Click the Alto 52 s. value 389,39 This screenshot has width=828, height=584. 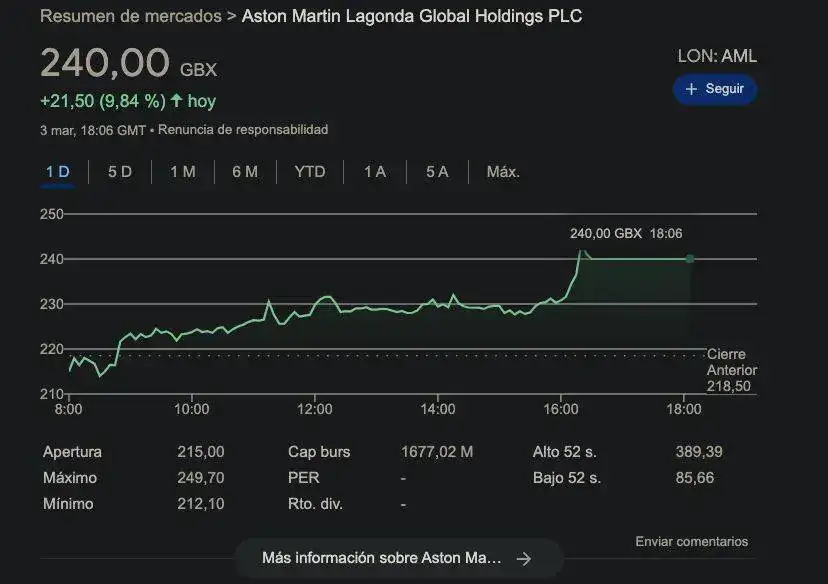coord(699,452)
